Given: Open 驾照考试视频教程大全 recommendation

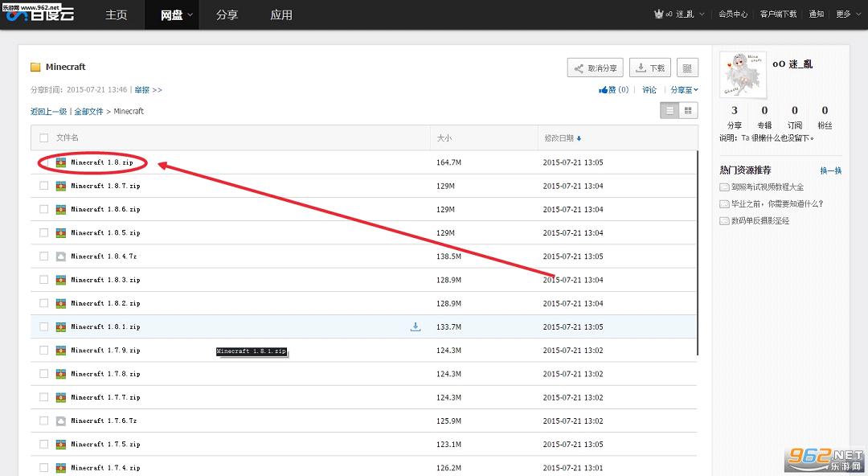Looking at the screenshot, I should tap(768, 187).
